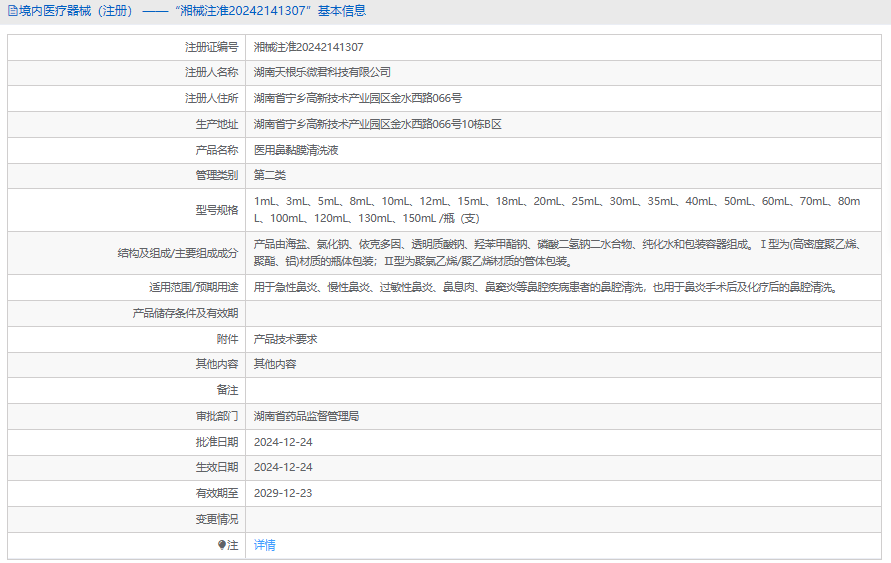Screen dimensions: 891x563
Task: Click the 湖南省药品监督管理局 approval department value
Action: click(306, 416)
